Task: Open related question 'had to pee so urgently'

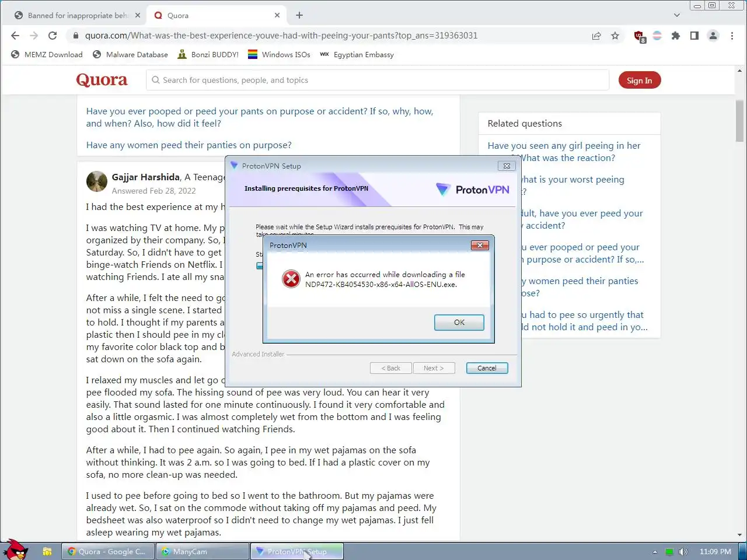Action: [584, 321]
